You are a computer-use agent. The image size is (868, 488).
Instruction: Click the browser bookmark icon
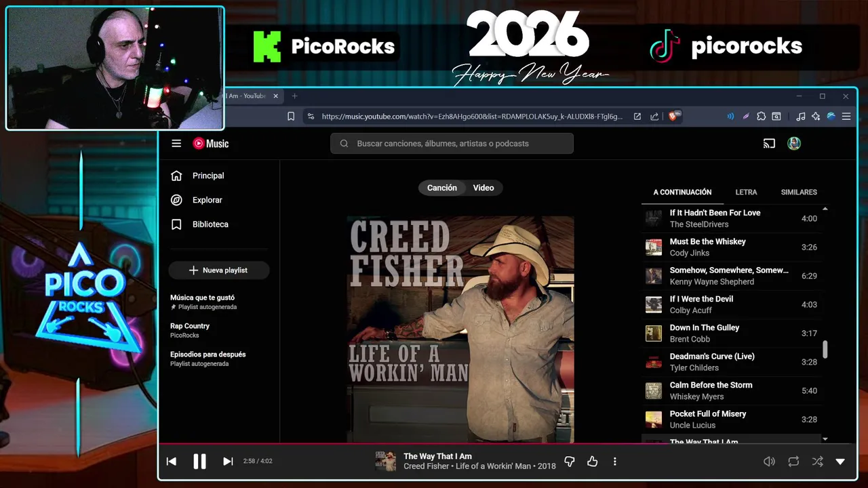coord(291,117)
